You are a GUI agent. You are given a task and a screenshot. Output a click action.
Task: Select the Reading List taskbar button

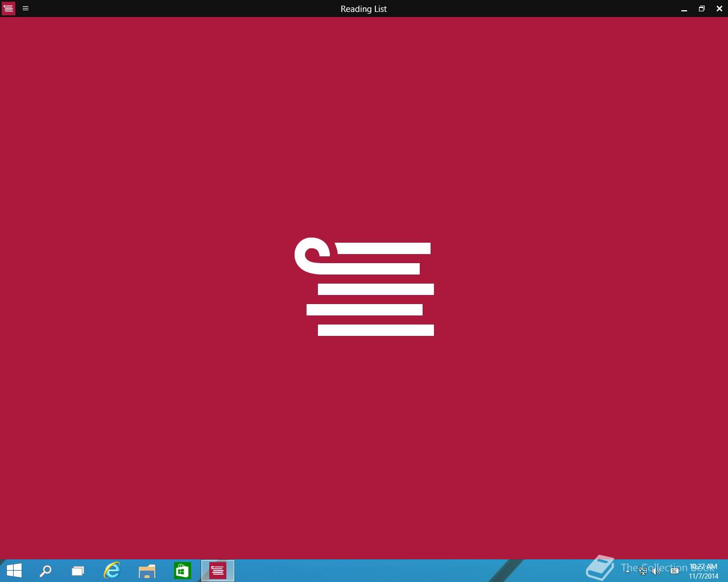coord(218,571)
